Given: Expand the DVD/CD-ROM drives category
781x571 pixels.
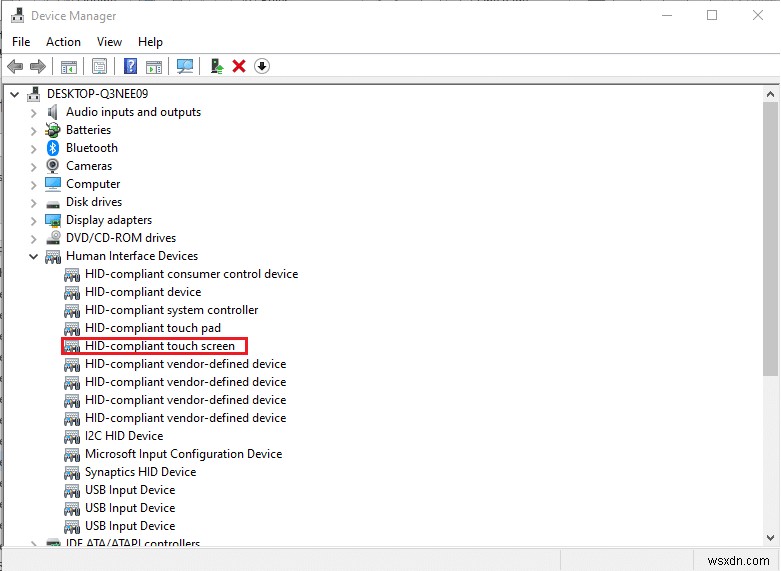Looking at the screenshot, I should coord(33,239).
